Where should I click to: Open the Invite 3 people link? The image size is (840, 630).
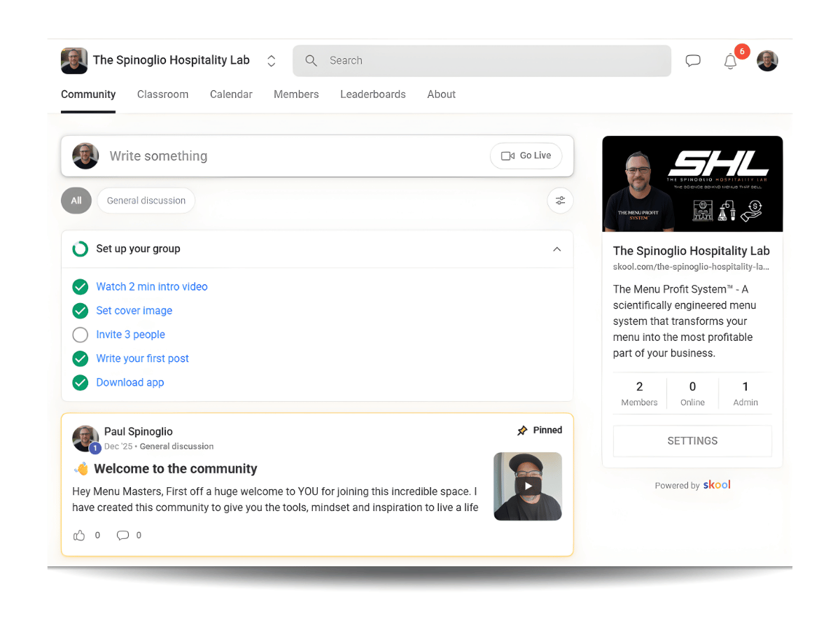[x=131, y=335]
